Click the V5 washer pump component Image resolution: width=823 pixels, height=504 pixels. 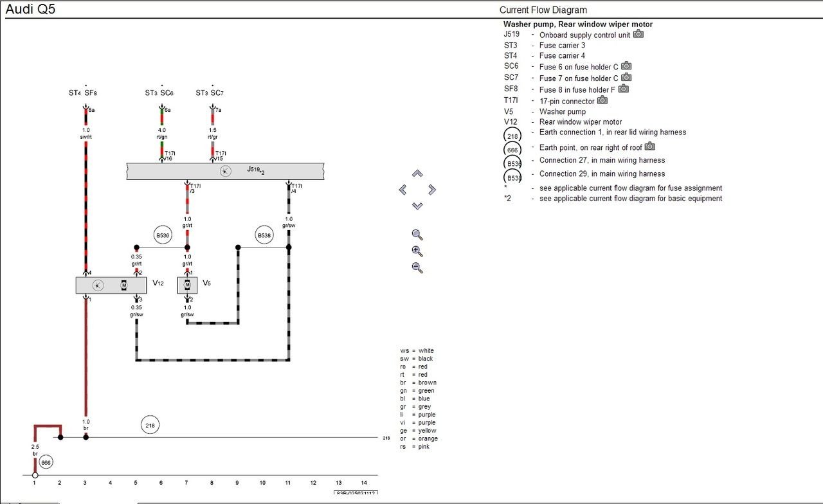[187, 285]
